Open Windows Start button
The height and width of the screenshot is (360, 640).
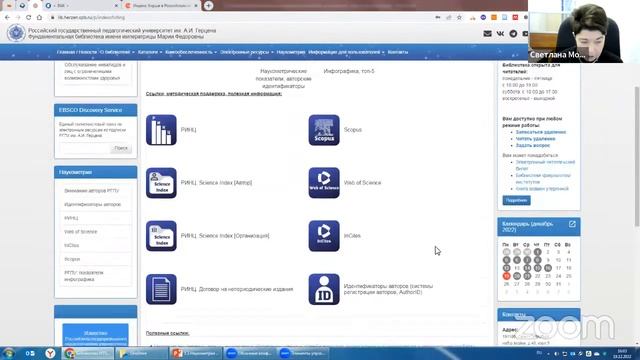click(x=8, y=353)
